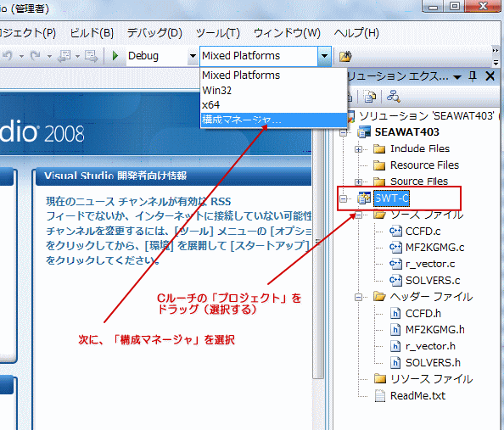Screen dimensions: 504x430
Task: Select Win32 in the platform list
Action: click(273, 90)
